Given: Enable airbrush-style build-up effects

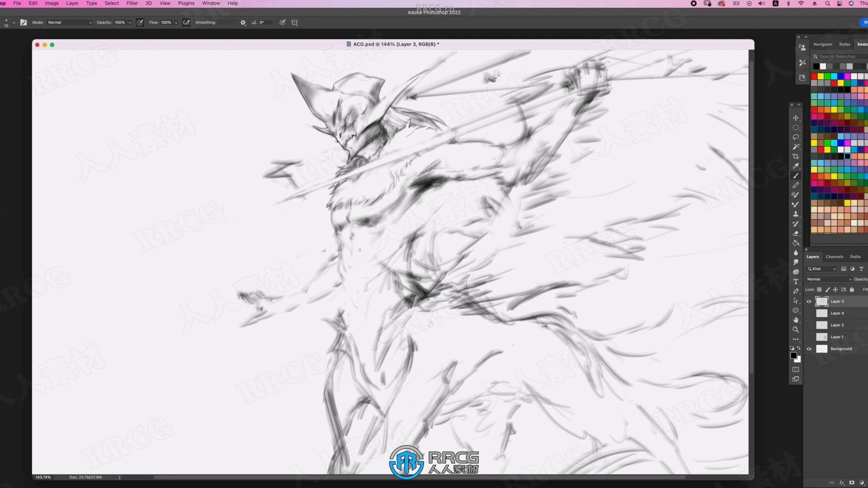Looking at the screenshot, I should point(186,23).
